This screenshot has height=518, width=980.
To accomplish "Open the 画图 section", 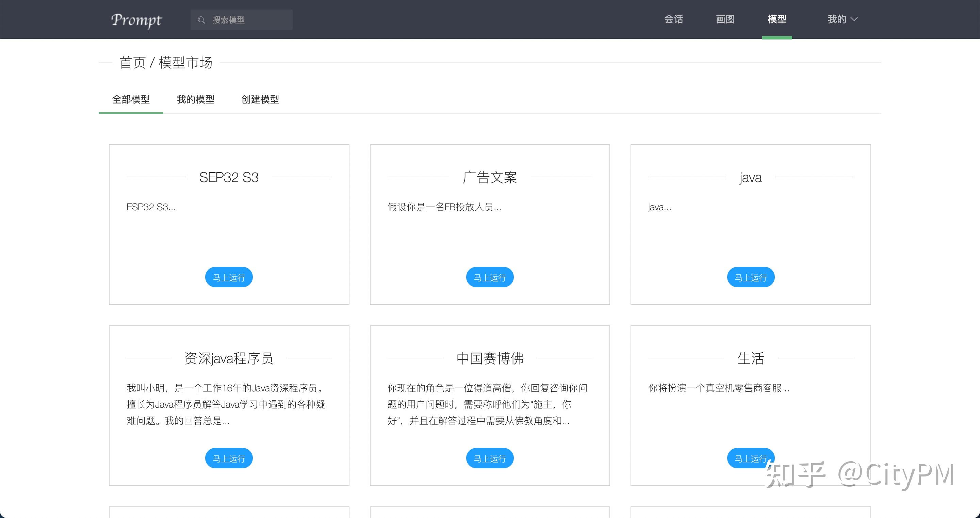I will tap(725, 19).
